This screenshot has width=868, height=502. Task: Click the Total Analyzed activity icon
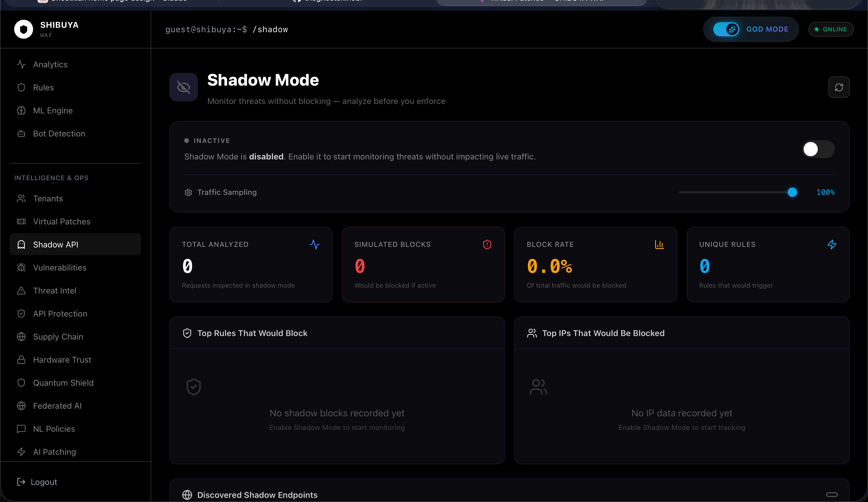point(314,244)
